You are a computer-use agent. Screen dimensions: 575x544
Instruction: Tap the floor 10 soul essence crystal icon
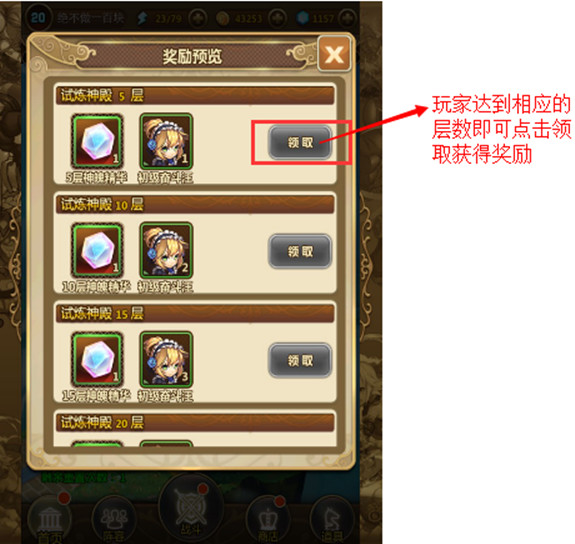pos(97,251)
